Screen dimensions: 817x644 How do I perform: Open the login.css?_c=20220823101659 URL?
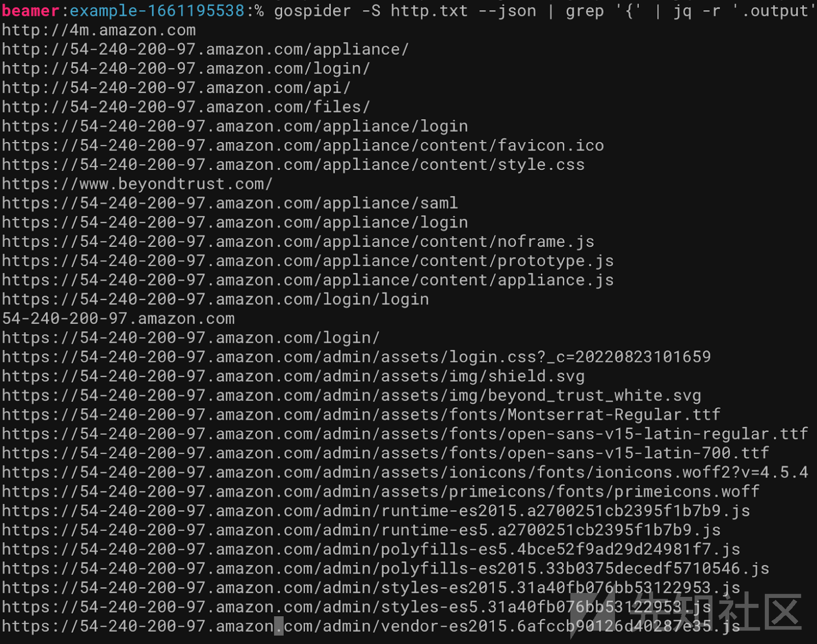[357, 357]
